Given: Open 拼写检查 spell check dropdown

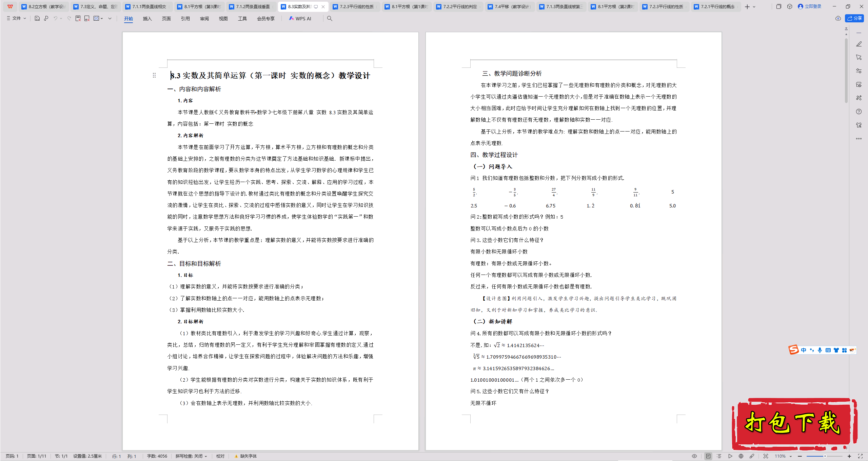Looking at the screenshot, I should (191, 456).
